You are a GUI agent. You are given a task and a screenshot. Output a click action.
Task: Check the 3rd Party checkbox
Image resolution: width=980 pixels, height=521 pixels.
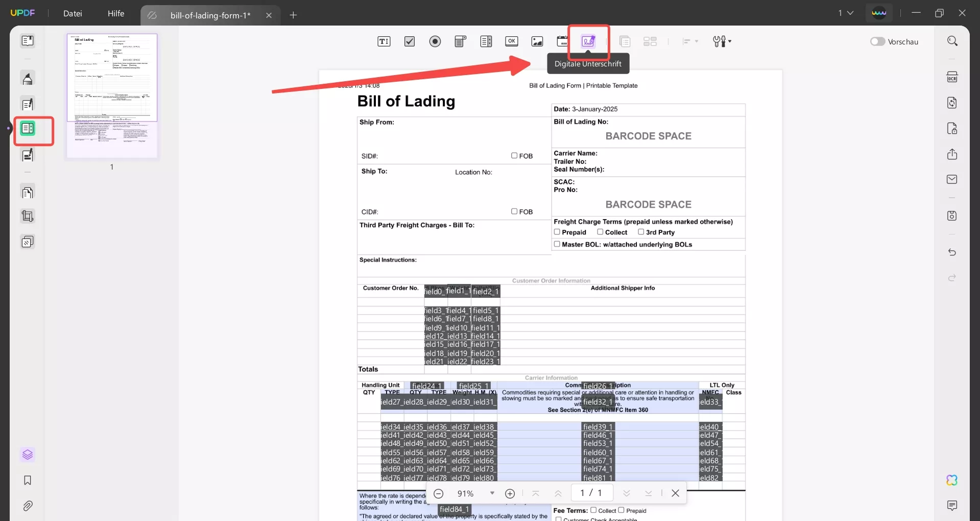pos(641,232)
